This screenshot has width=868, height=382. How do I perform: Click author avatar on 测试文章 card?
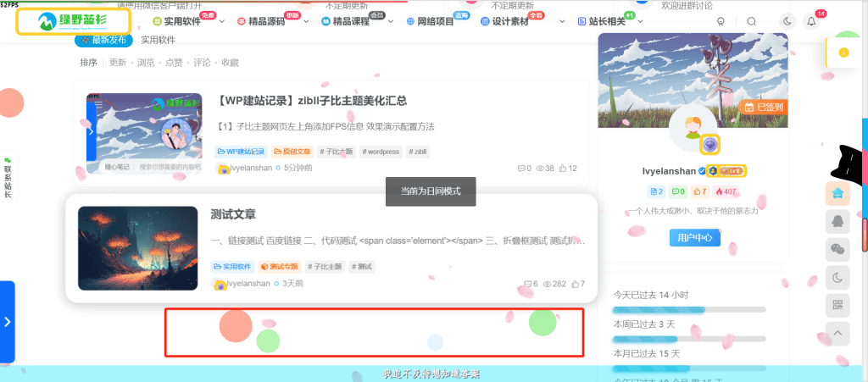point(220,284)
